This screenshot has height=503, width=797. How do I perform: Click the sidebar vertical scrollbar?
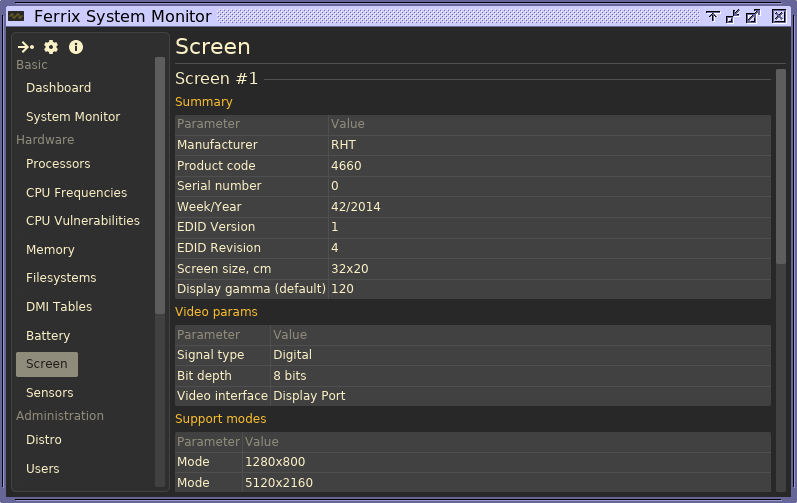point(160,185)
